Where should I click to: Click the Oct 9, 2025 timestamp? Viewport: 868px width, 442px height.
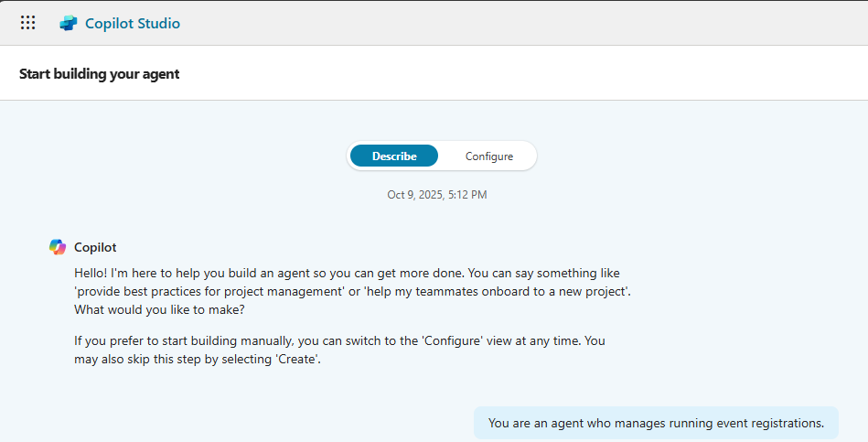(x=436, y=195)
